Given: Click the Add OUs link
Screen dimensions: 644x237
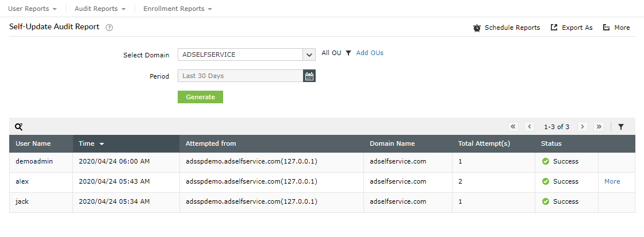Looking at the screenshot, I should [x=370, y=53].
